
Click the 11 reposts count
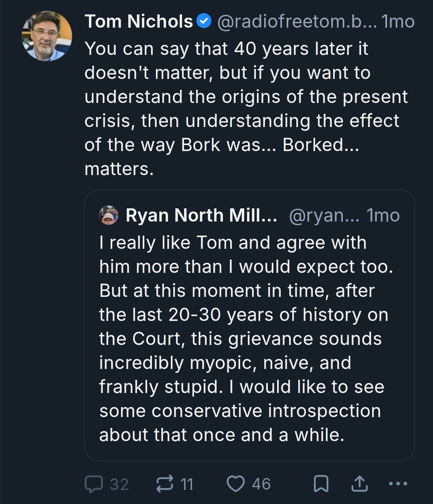tap(187, 484)
